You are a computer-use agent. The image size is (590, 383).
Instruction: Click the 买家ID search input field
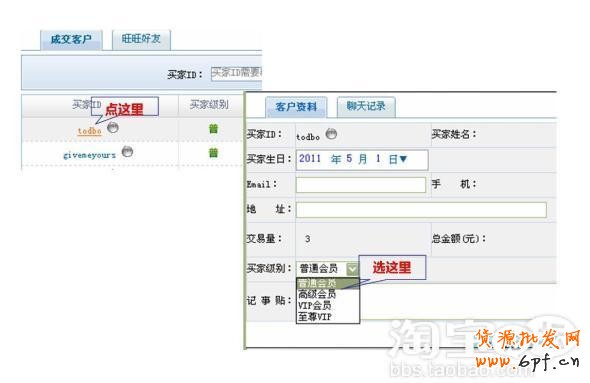(x=237, y=73)
